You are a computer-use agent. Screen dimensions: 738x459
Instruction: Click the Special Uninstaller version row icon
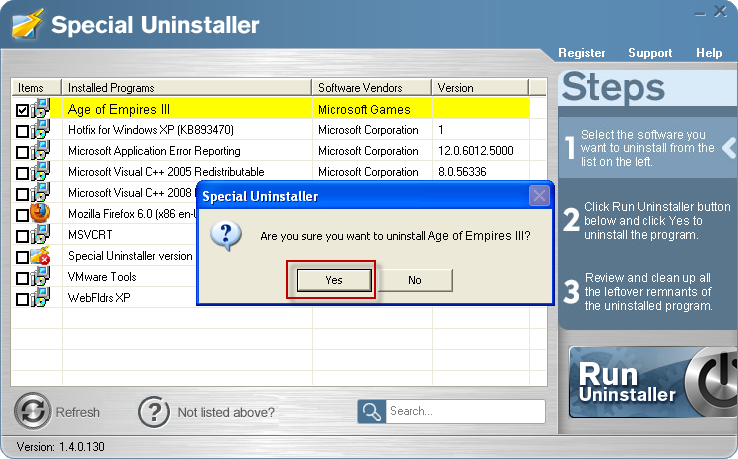[40, 256]
